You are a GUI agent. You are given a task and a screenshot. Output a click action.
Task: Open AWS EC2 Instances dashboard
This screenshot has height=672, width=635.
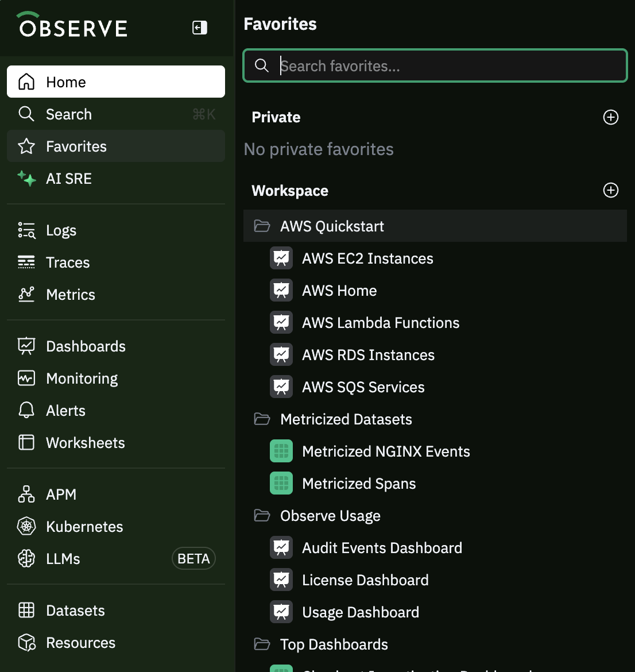[x=435, y=258]
